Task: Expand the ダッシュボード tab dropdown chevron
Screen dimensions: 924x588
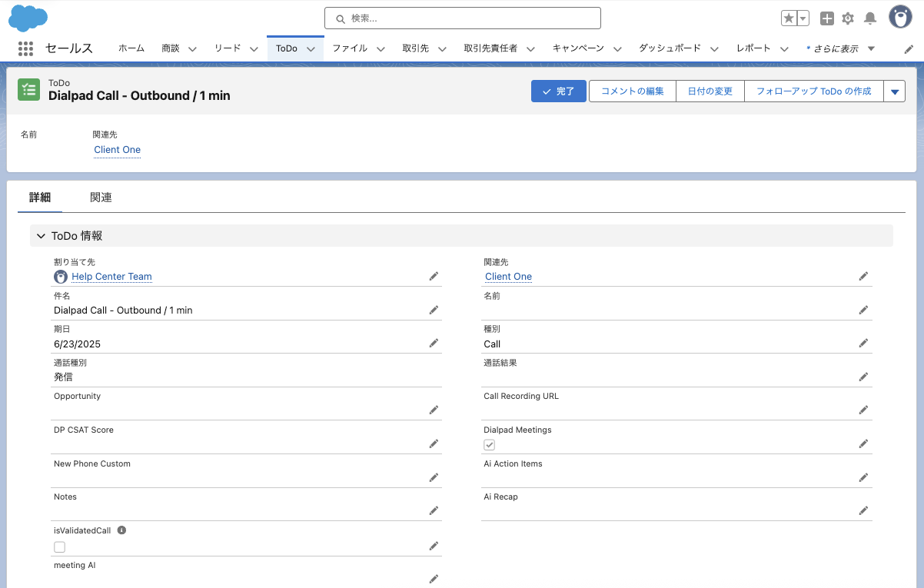Action: [x=714, y=49]
